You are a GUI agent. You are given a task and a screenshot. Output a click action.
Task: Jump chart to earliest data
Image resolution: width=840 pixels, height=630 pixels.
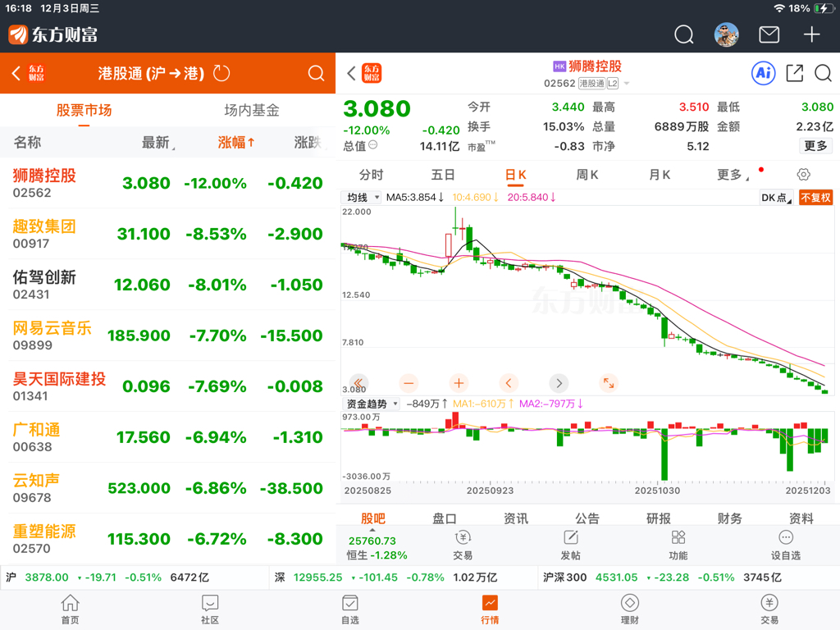358,383
